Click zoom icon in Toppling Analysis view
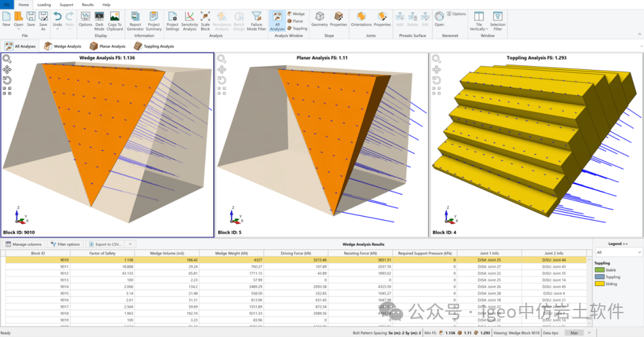The width and height of the screenshot is (644, 337). 436,59
